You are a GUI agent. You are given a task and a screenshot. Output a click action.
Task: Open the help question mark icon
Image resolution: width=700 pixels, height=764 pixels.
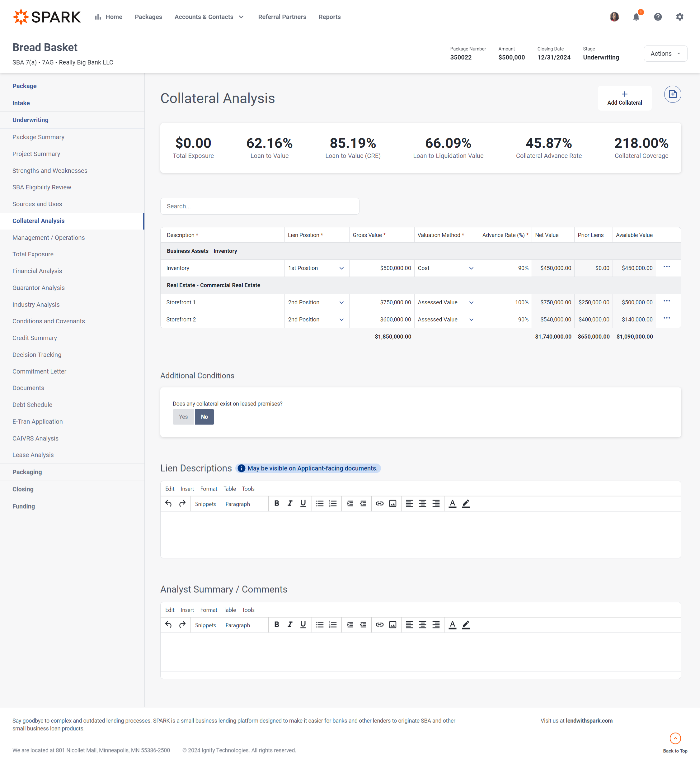pos(658,17)
